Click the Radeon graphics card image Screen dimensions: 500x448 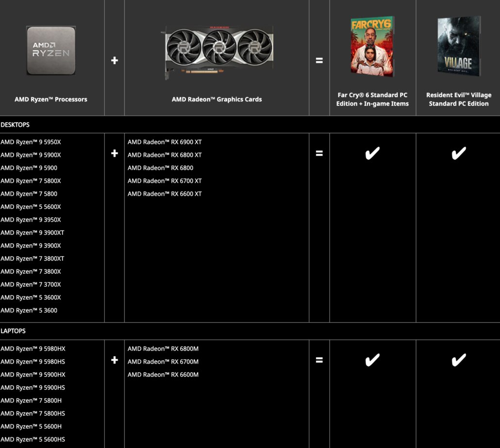pyautogui.click(x=217, y=52)
